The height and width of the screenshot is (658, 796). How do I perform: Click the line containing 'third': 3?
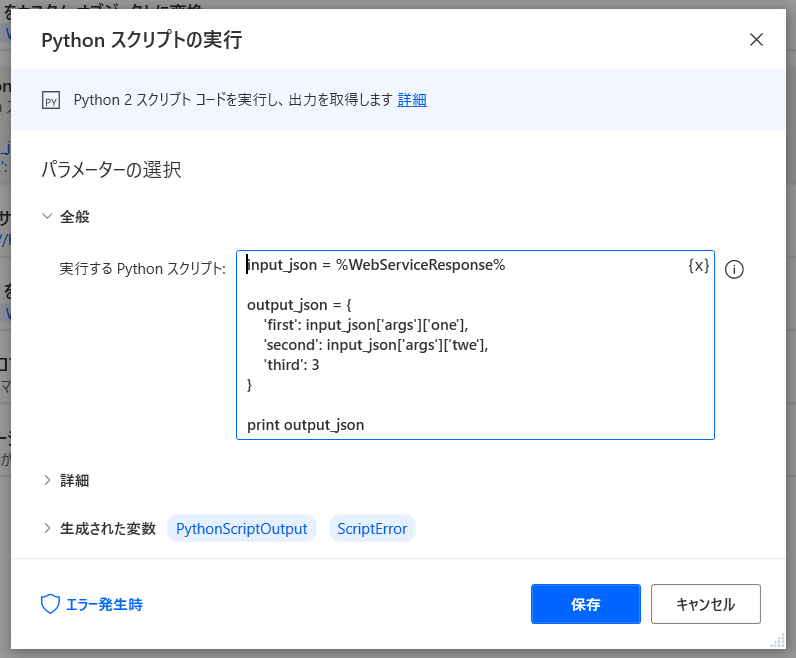[x=291, y=365]
